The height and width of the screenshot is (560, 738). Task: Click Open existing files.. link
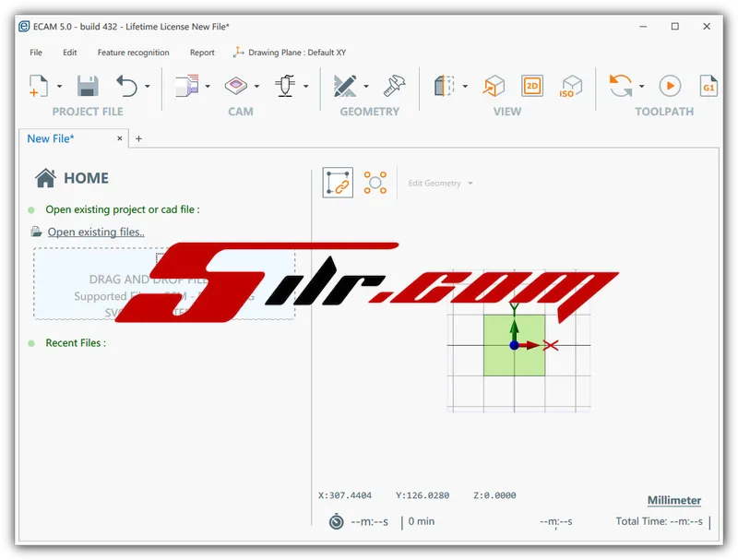[x=96, y=232]
